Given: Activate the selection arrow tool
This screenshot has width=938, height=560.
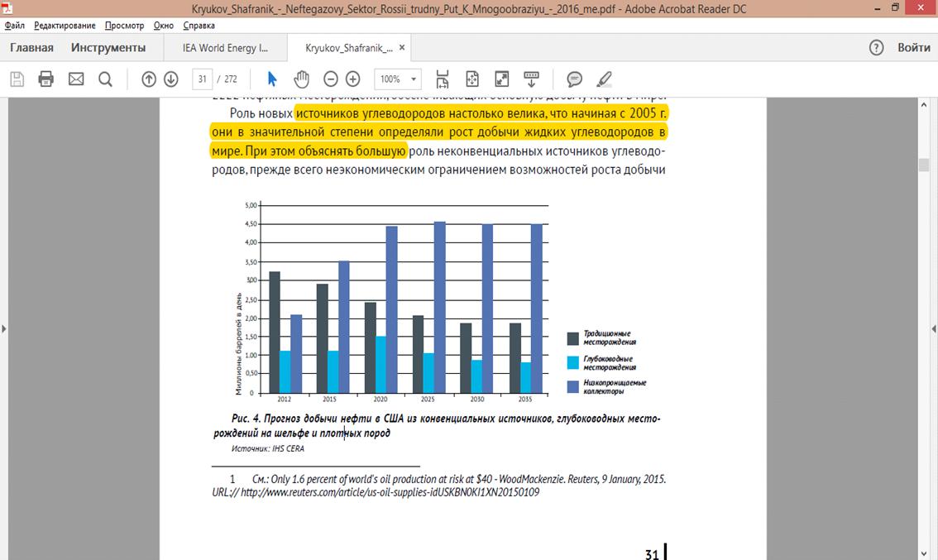Looking at the screenshot, I should coord(272,79).
